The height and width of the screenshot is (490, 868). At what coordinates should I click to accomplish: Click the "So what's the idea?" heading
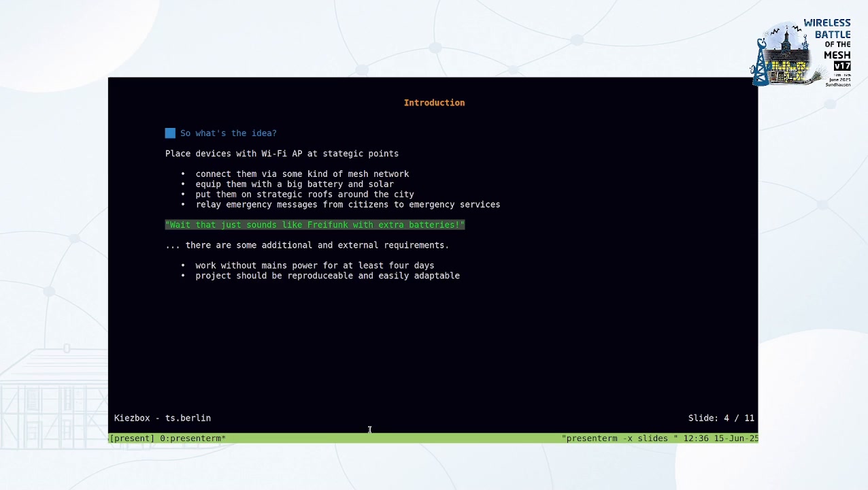point(228,133)
